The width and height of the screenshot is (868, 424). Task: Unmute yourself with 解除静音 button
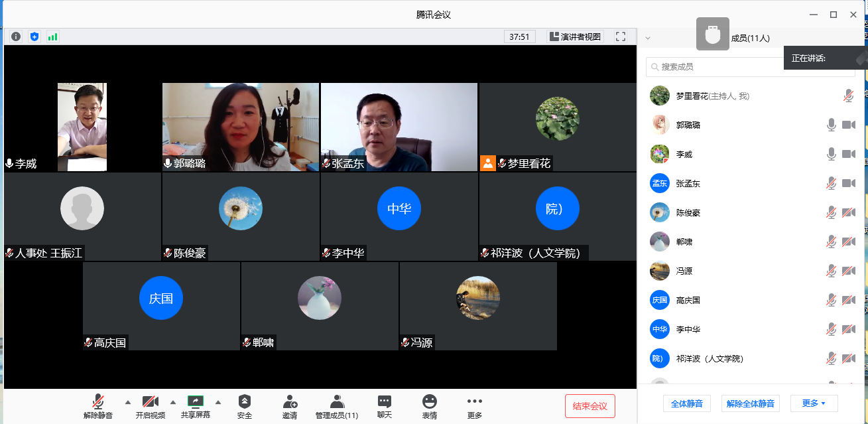click(x=98, y=406)
